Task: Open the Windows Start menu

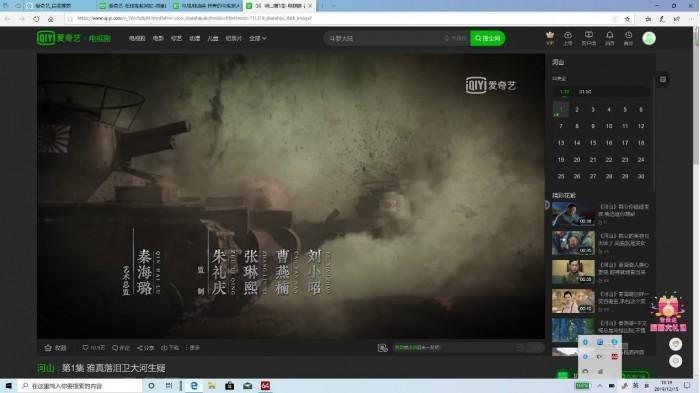Action: click(8, 386)
